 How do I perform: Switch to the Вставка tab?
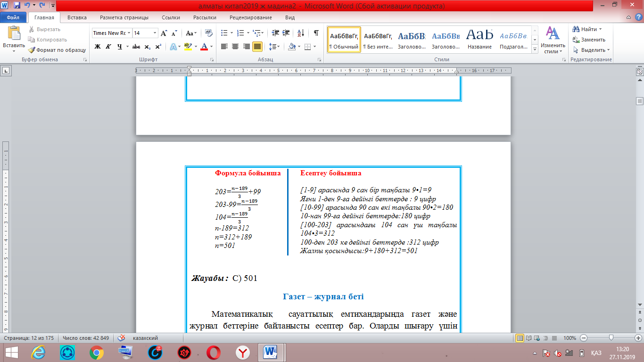point(77,17)
